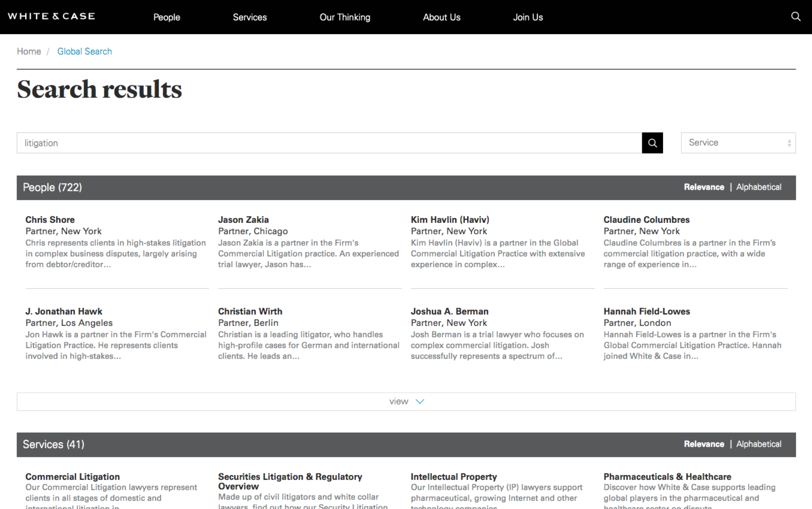Click the White & Case logo
Screen dimensions: 812x509
coord(52,16)
